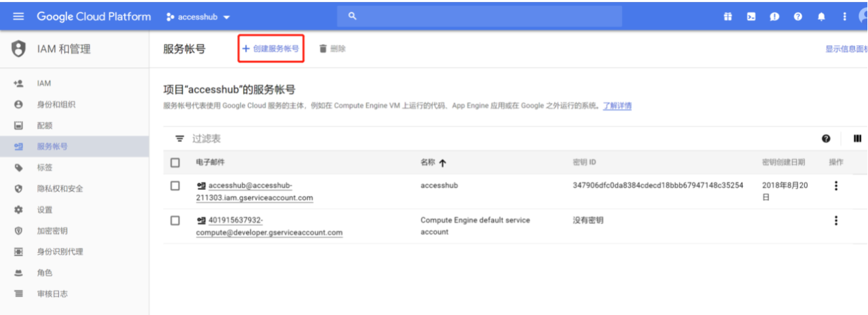Open the help question mark icon in the header
868x315 pixels.
point(799,16)
